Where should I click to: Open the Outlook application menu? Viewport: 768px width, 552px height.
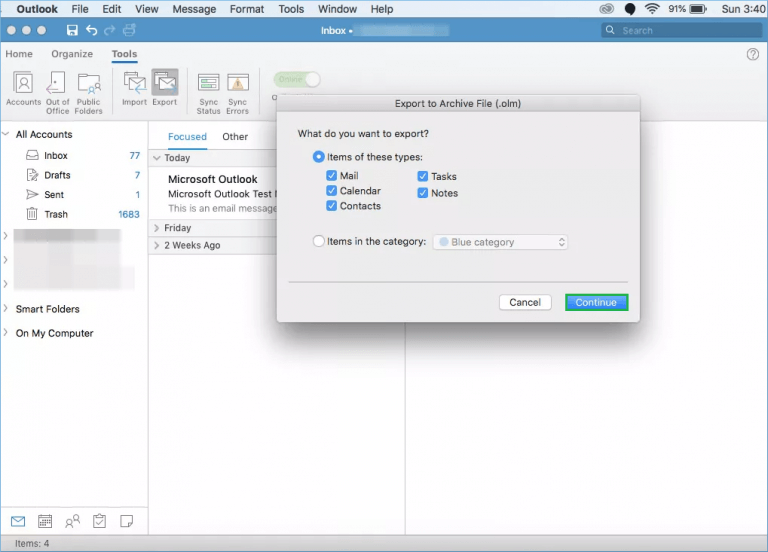click(x=37, y=9)
